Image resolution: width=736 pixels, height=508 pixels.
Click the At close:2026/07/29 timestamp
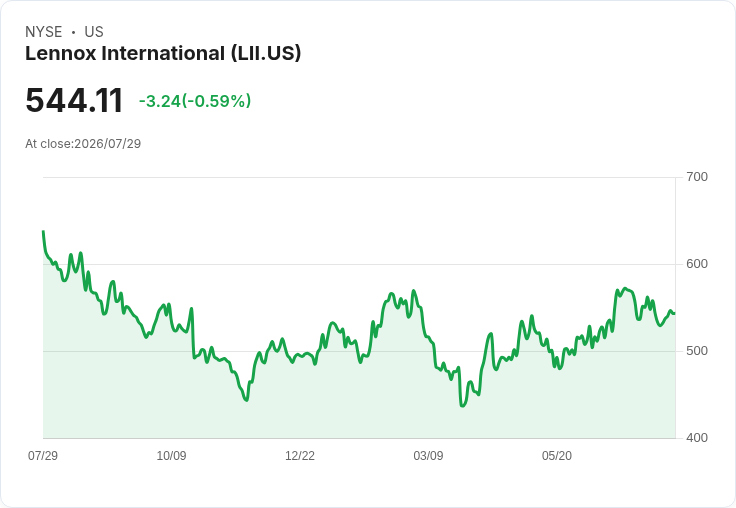pos(83,144)
